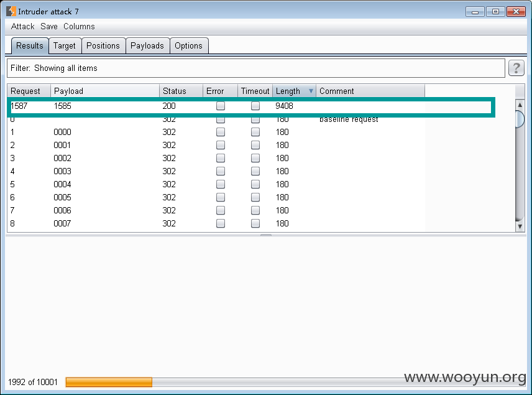Sort by the Status column header
The width and height of the screenshot is (532, 395).
click(181, 91)
